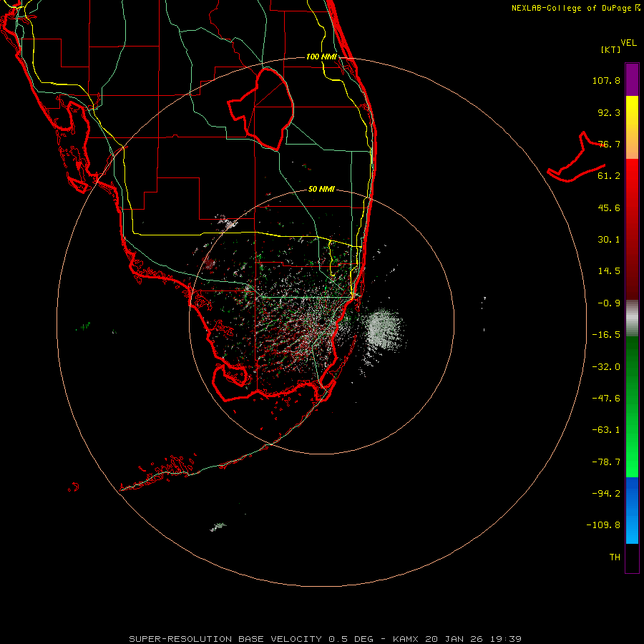Image resolution: width=644 pixels, height=644 pixels.
Task: Click the VEL legend title
Action: (x=629, y=43)
